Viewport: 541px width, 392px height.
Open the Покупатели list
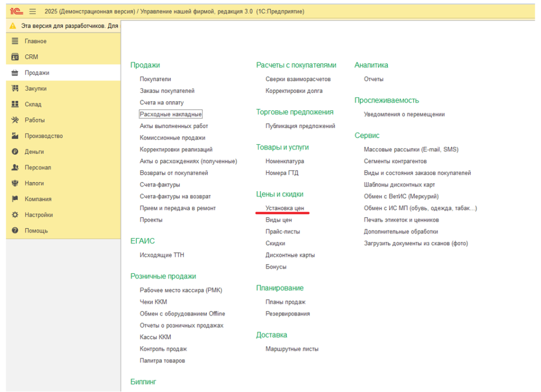155,79
